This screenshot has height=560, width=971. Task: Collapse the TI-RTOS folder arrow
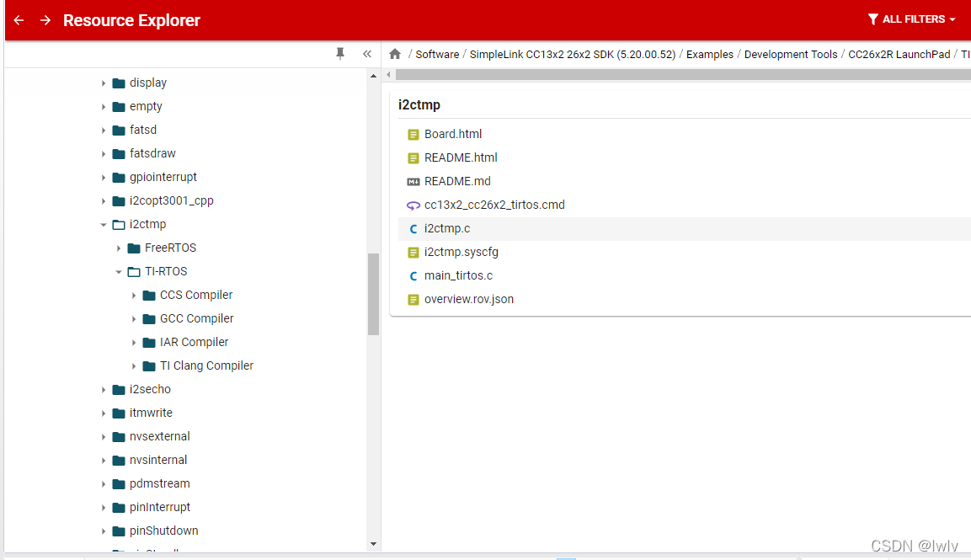point(119,271)
